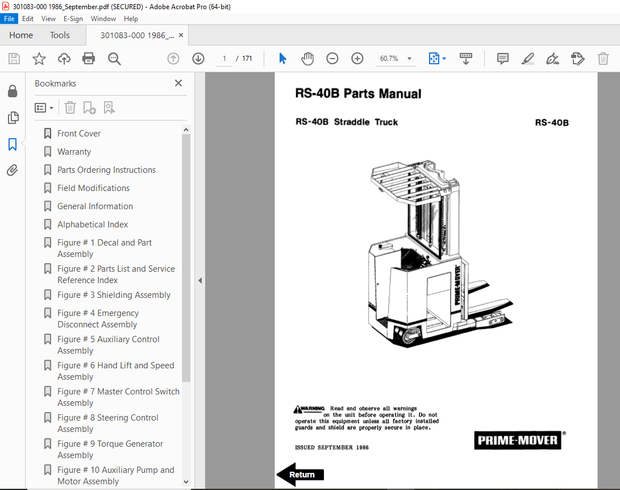The image size is (620, 490).
Task: Open the bookmarks options menu dropdown
Action: 44,108
